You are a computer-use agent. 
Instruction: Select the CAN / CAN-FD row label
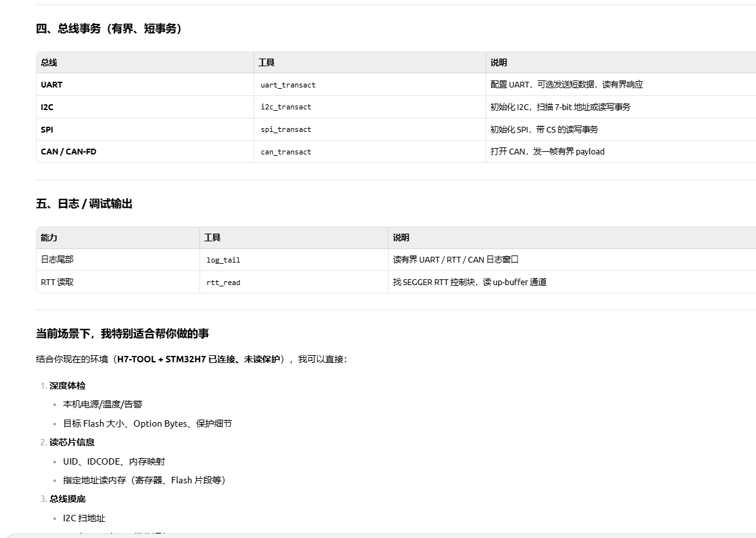pyautogui.click(x=68, y=152)
